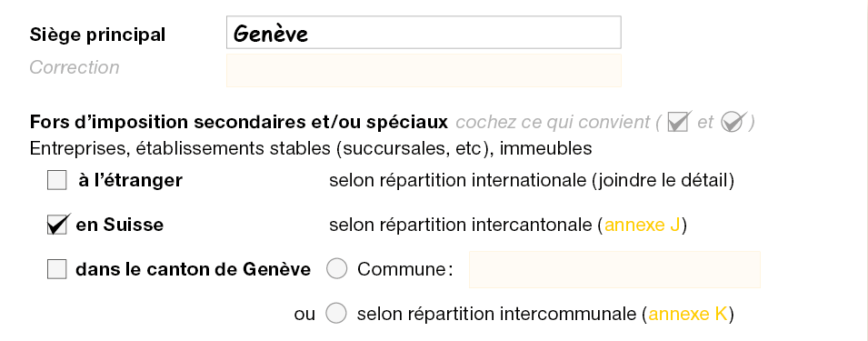The width and height of the screenshot is (868, 341).
Task: Click the "en Suisse" label text
Action: coord(120,225)
